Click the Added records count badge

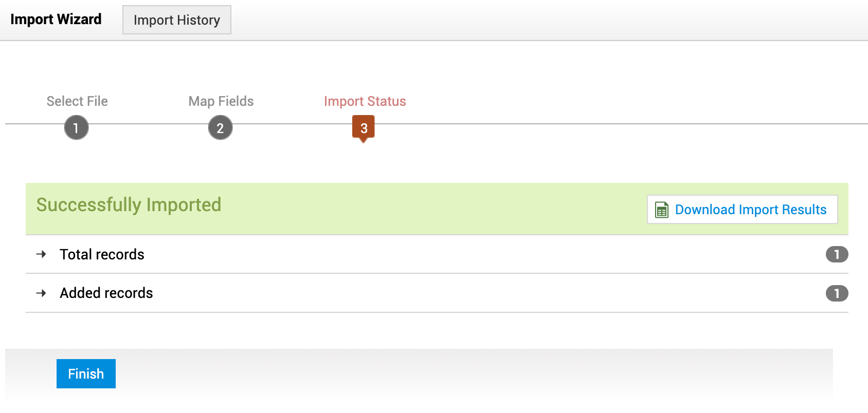(837, 293)
